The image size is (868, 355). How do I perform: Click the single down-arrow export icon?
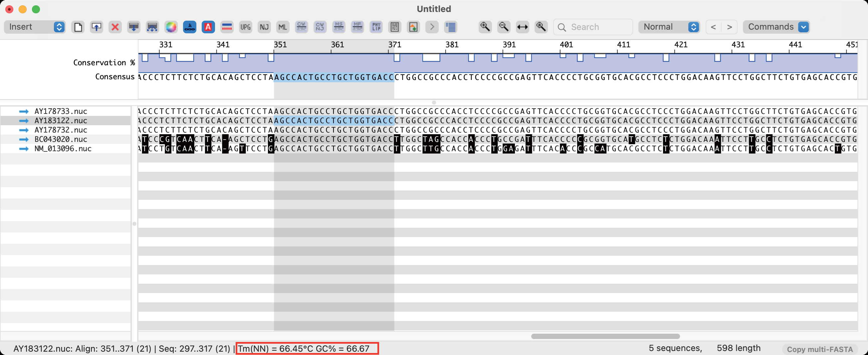(134, 27)
